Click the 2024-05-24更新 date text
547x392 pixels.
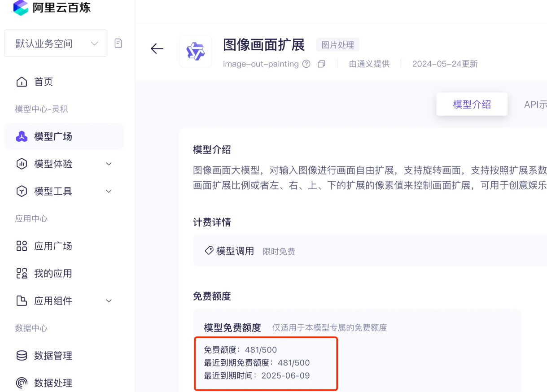[445, 64]
